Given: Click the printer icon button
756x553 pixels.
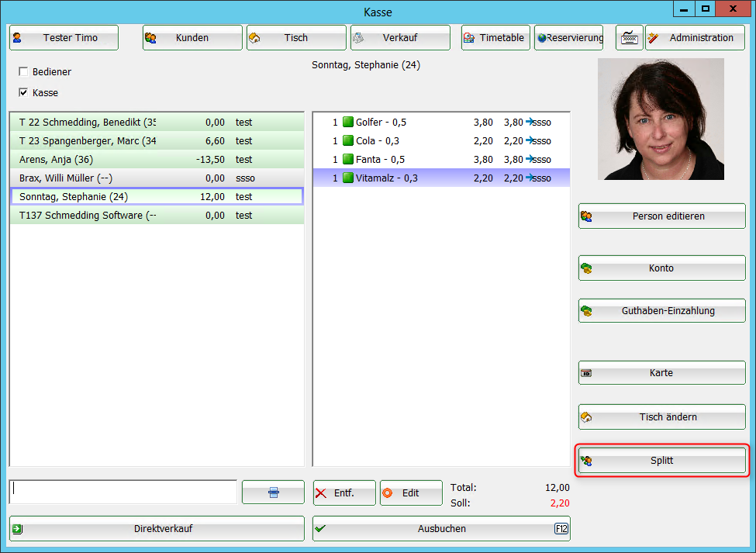Looking at the screenshot, I should tap(273, 493).
